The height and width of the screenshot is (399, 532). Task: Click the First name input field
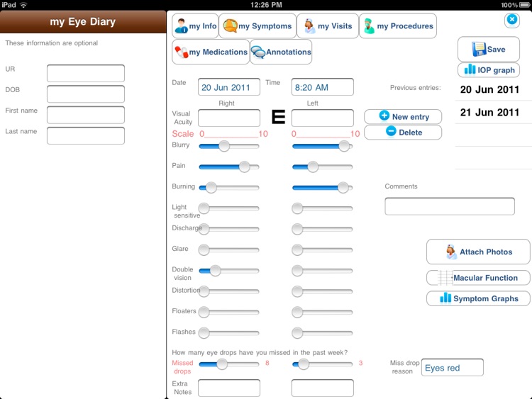pos(86,115)
